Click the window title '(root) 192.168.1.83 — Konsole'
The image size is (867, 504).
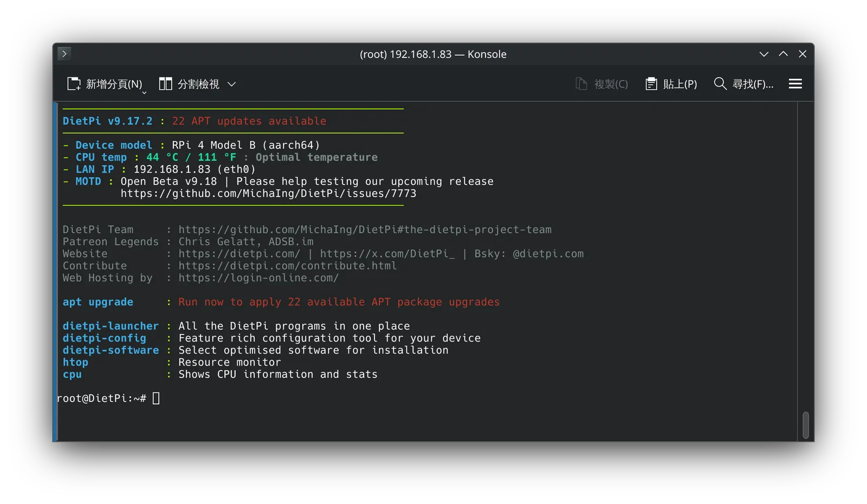(x=433, y=54)
